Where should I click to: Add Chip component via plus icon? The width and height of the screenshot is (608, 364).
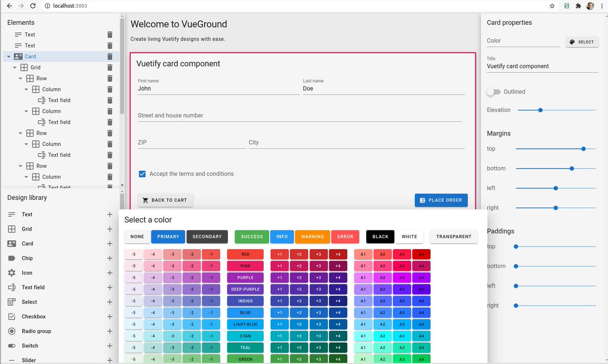coord(110,258)
